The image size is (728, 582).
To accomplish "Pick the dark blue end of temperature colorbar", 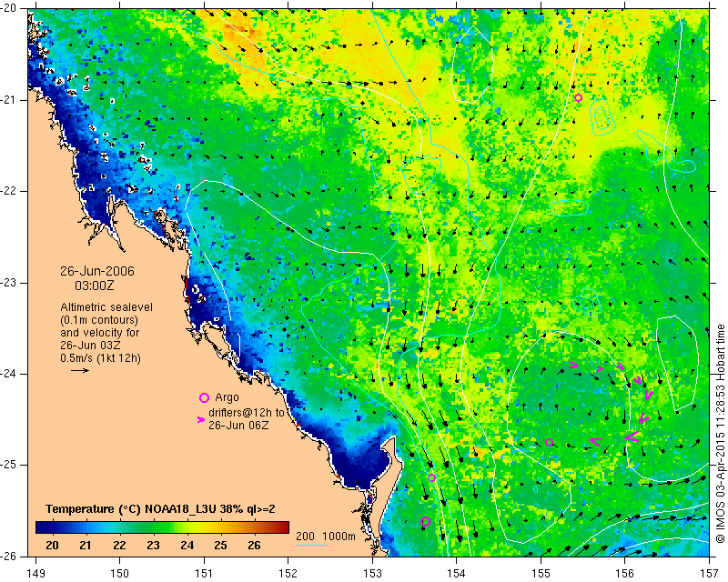I will (x=42, y=527).
